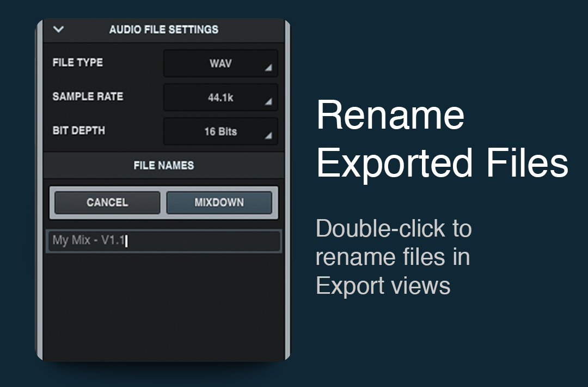Collapse the Audio File Settings panel chevron
This screenshot has width=588, height=387.
[x=60, y=30]
